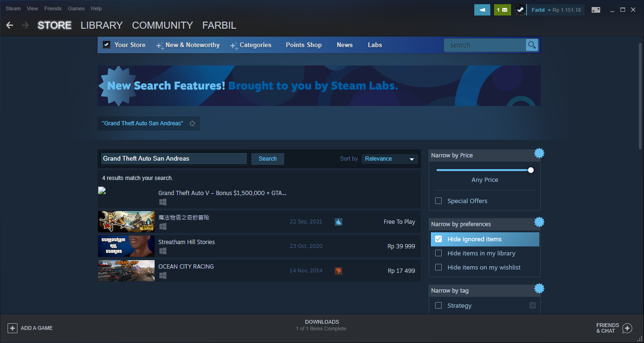Switch to the LIBRARY tab

point(102,25)
